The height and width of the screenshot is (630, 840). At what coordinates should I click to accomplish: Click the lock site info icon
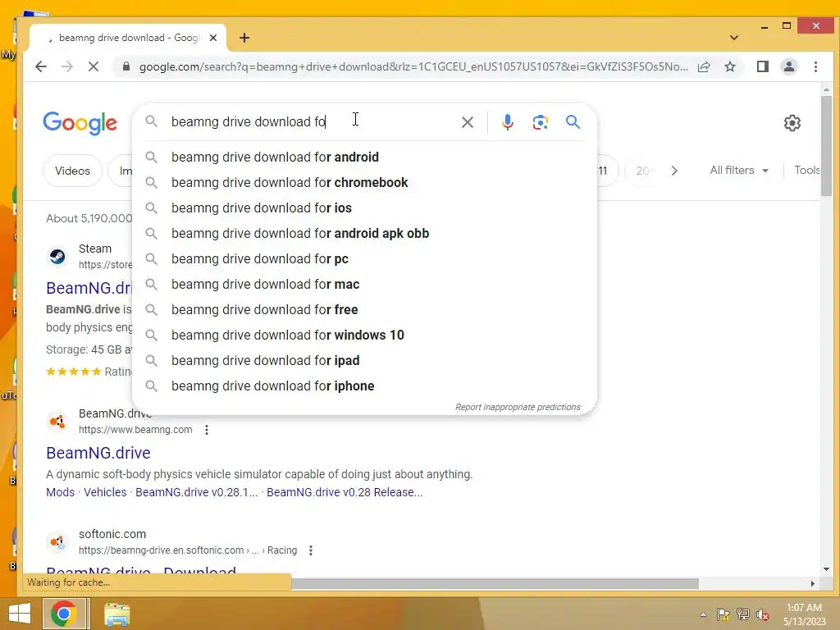126,66
